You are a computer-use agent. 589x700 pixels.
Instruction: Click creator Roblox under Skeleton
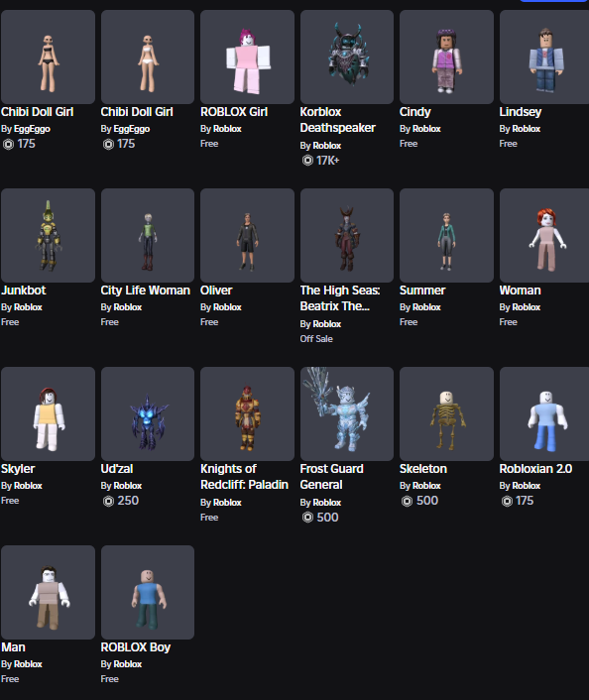pyautogui.click(x=426, y=486)
